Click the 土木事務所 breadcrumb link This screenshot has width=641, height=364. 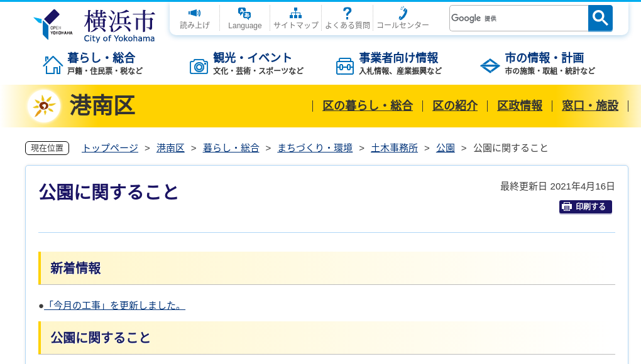(394, 147)
